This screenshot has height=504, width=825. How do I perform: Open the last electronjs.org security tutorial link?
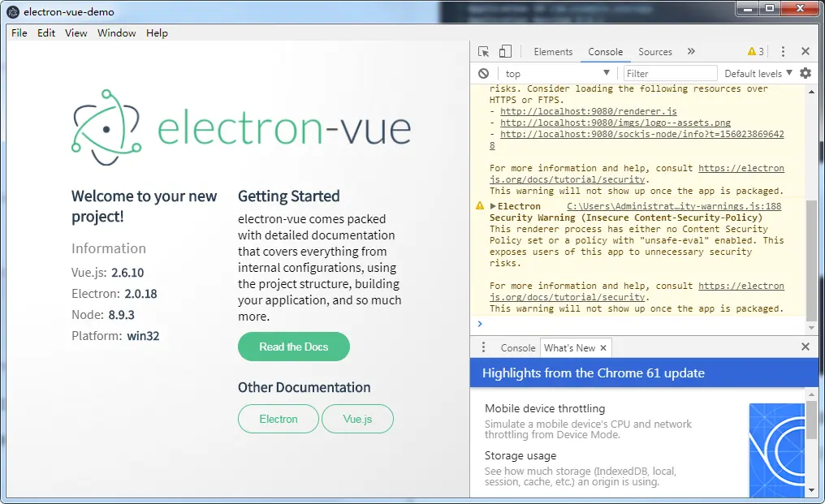(741, 286)
